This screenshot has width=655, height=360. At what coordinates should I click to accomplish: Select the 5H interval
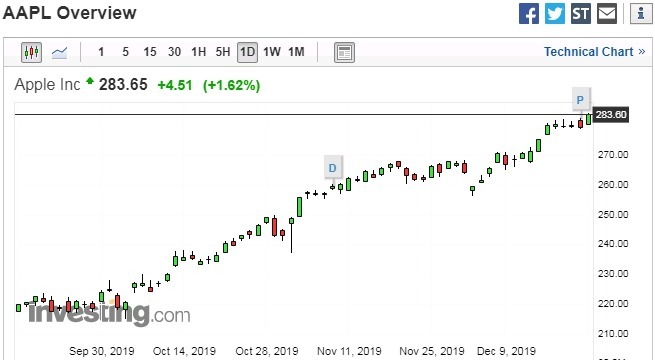(x=223, y=52)
